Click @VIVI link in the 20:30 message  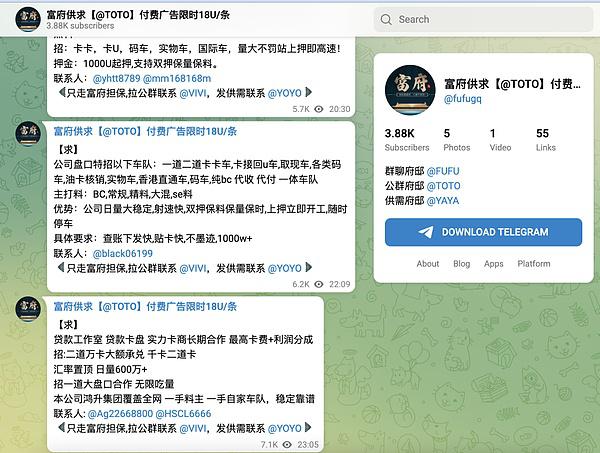click(x=193, y=93)
